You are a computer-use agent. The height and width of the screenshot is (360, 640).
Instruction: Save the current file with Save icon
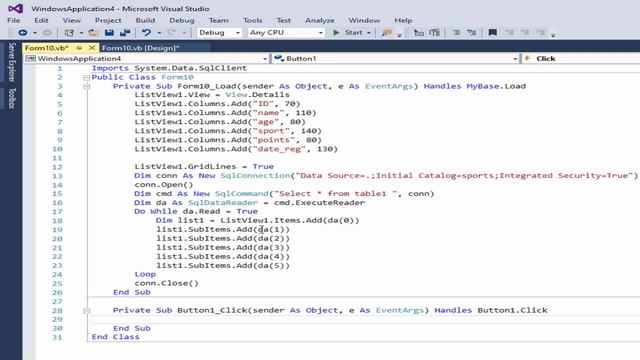click(x=109, y=33)
